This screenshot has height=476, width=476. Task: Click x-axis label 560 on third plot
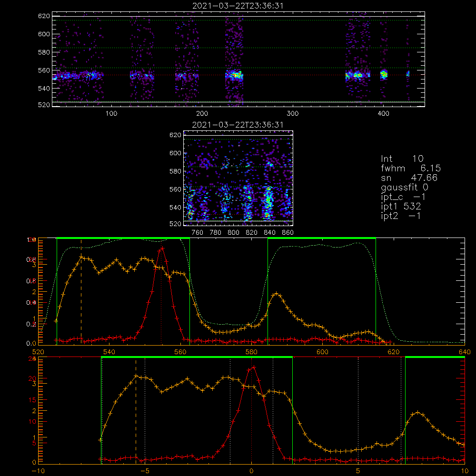pos(180,352)
